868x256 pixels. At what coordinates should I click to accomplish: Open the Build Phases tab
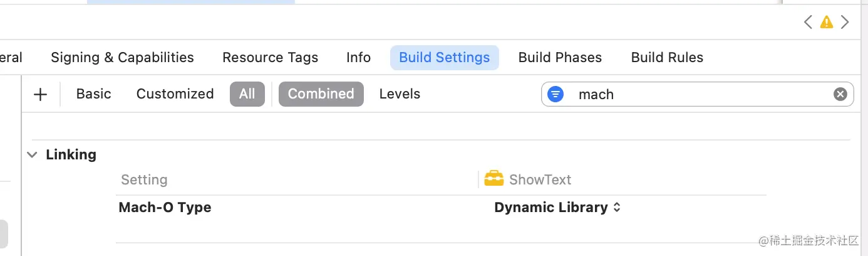click(560, 58)
